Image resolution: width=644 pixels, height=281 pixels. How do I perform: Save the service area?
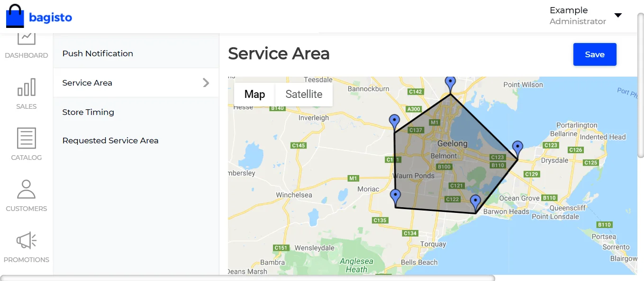595,54
